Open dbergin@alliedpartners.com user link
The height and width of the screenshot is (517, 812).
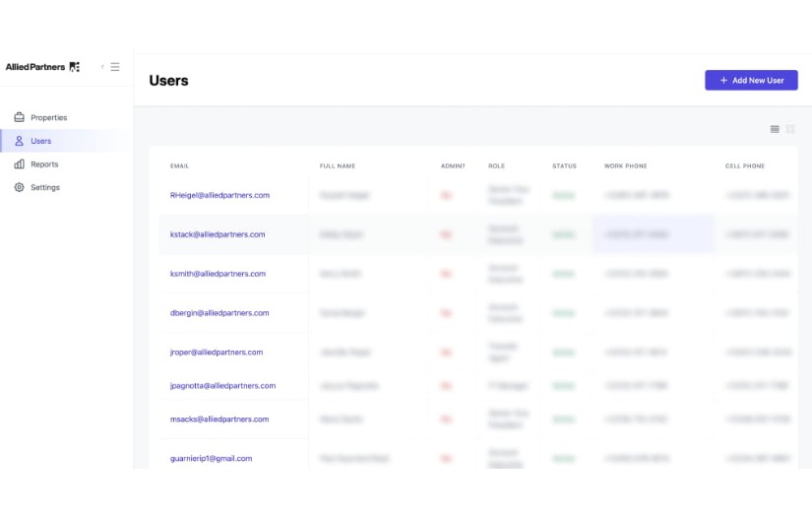(x=219, y=313)
